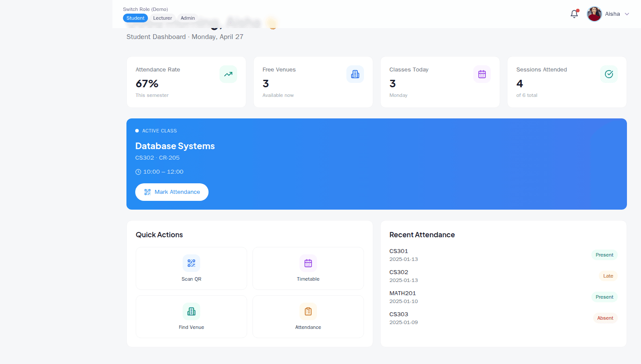The height and width of the screenshot is (364, 641).
Task: Switch role to Lecturer
Action: pos(162,18)
